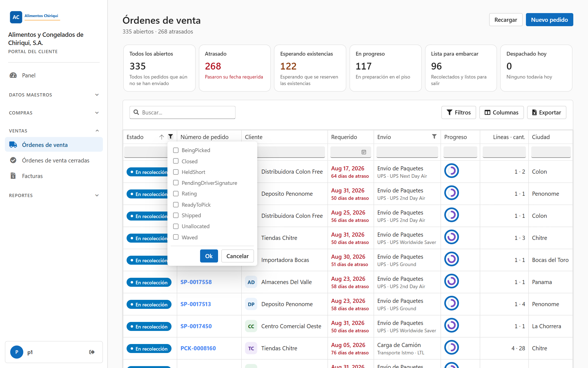588x368 pixels.
Task: Click progress ring in the PCK-0008160 row
Action: [x=452, y=347]
